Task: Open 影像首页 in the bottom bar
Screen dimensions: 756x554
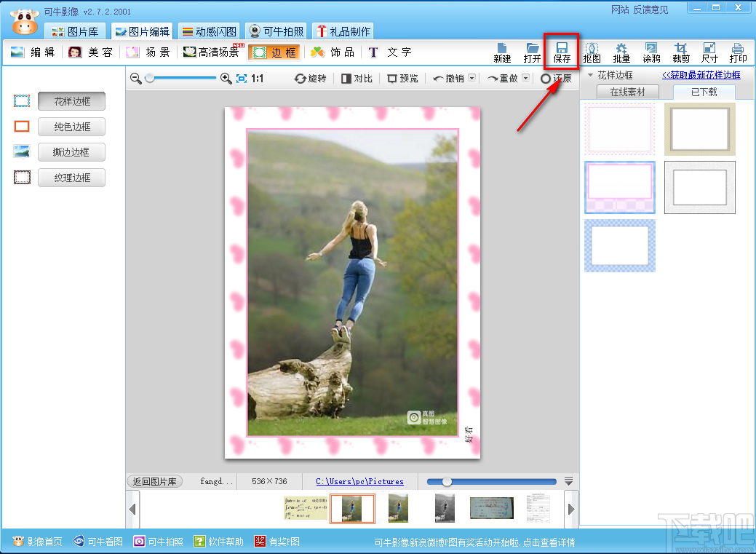Action: click(38, 542)
